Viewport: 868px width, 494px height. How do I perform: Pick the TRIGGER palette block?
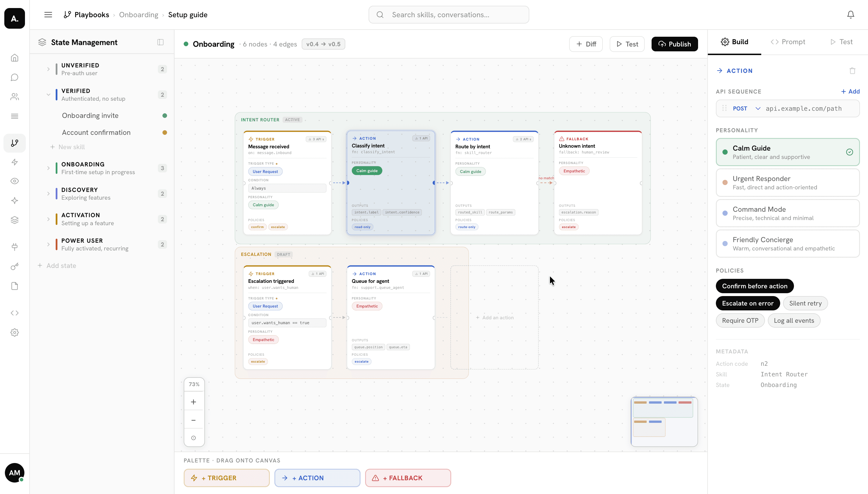coord(226,478)
